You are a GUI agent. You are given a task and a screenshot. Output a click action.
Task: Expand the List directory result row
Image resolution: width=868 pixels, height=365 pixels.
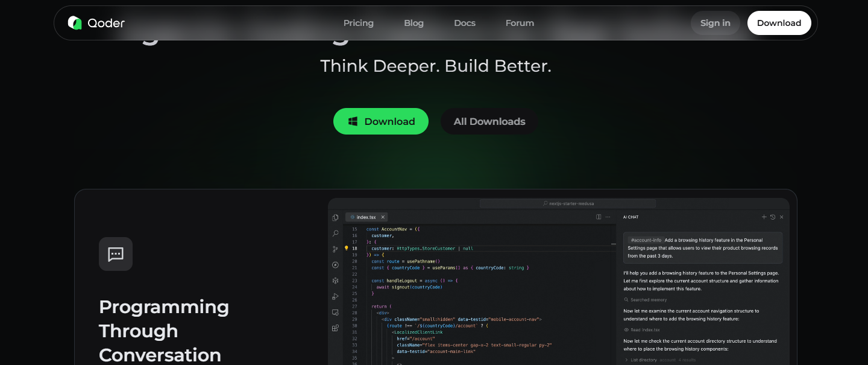pyautogui.click(x=659, y=360)
